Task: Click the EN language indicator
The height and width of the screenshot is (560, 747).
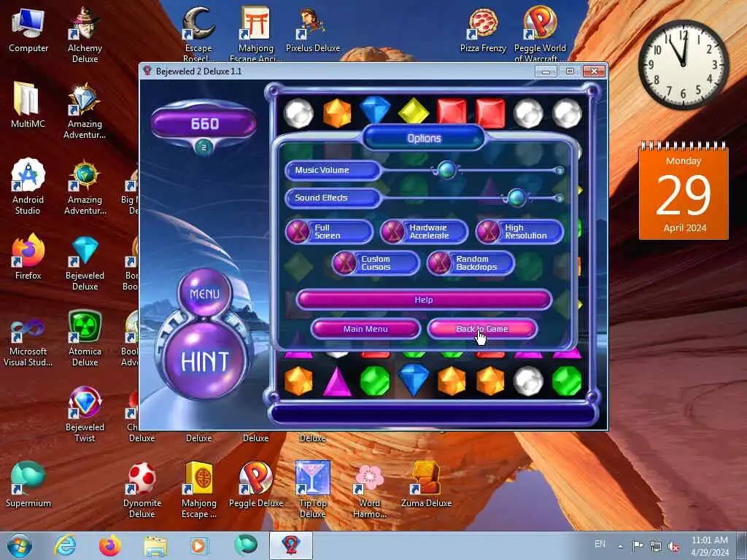Action: click(600, 544)
